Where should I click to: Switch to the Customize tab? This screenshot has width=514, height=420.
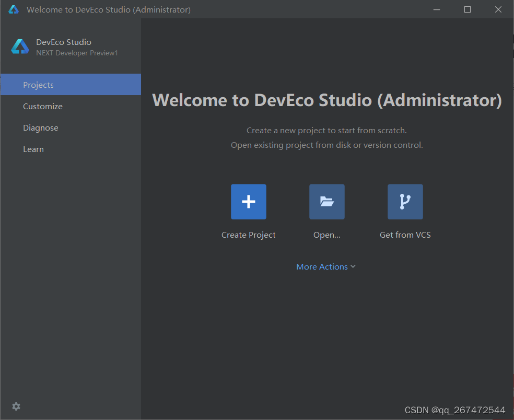coord(71,106)
